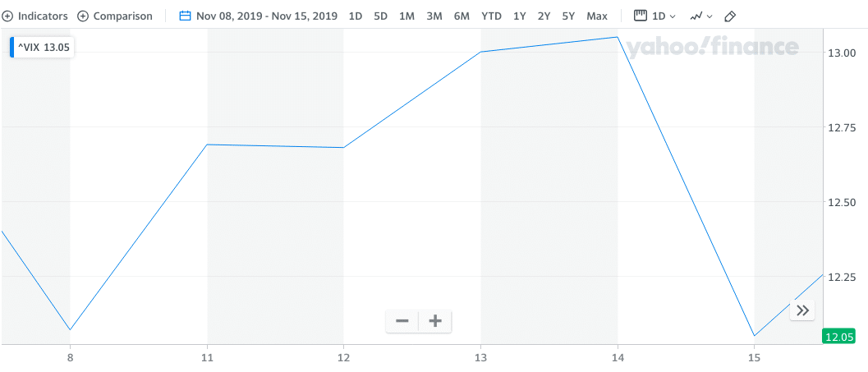868x372 pixels.
Task: Select the 6M range option
Action: (x=462, y=16)
